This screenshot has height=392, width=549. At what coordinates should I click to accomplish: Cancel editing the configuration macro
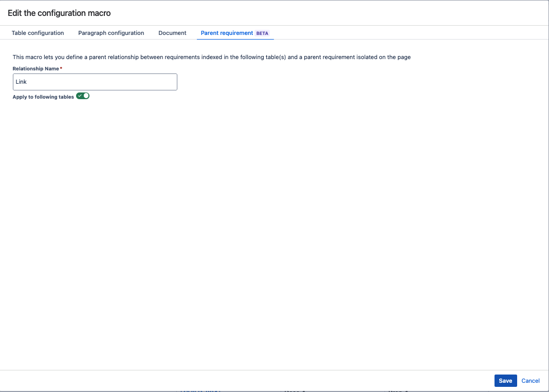pyautogui.click(x=530, y=381)
